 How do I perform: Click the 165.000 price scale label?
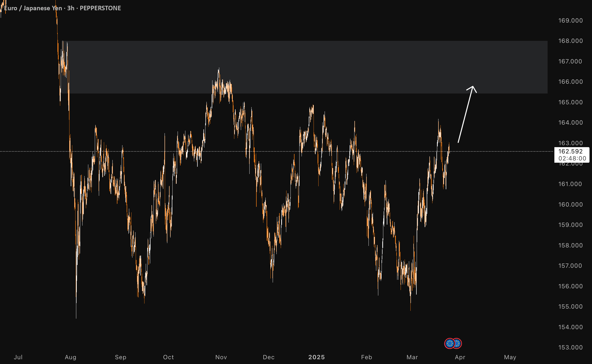tap(570, 102)
